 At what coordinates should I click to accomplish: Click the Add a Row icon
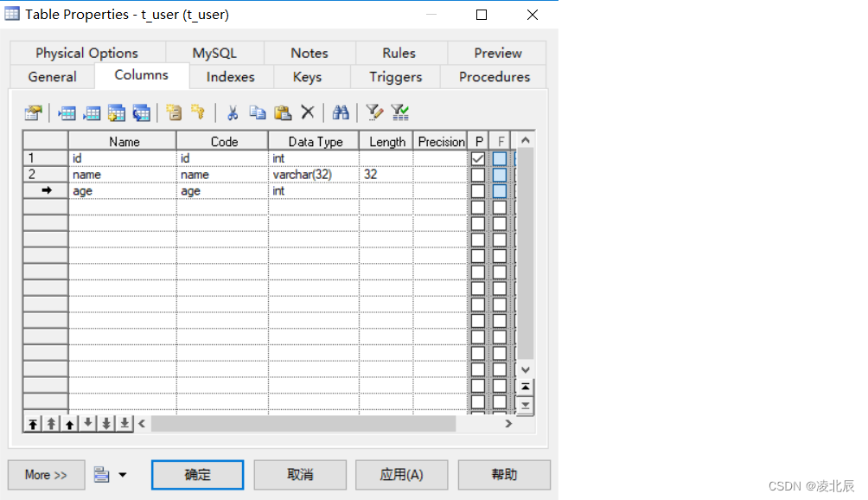[x=92, y=113]
